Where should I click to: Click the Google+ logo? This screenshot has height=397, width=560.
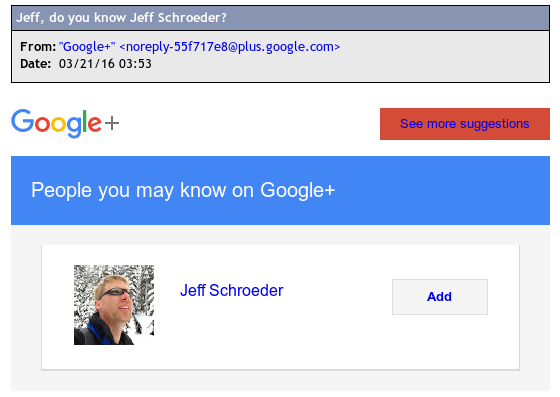[65, 123]
